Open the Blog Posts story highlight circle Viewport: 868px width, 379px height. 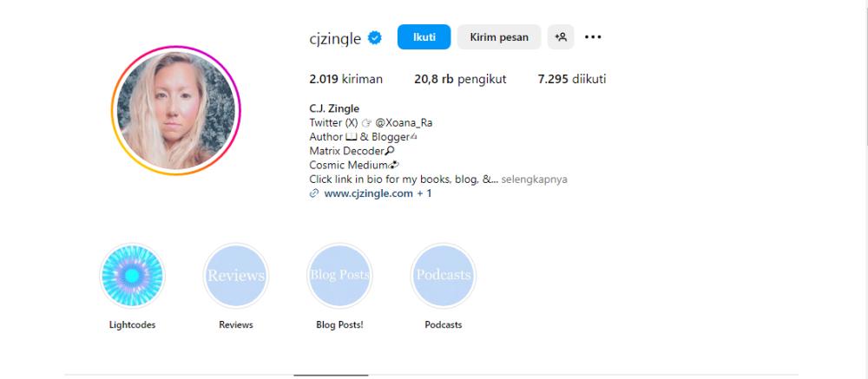click(x=339, y=276)
